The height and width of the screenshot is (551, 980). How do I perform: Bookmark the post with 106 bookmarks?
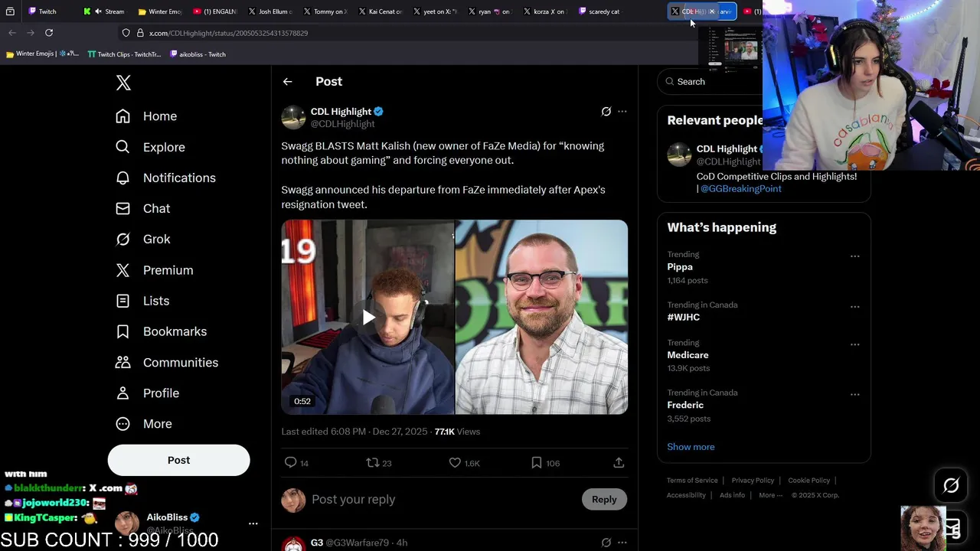[x=545, y=463]
